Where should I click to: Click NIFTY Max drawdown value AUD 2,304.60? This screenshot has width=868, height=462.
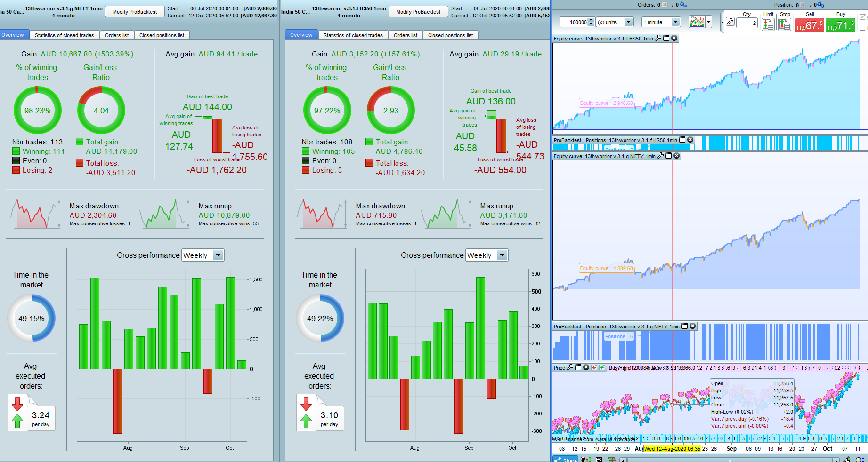(x=93, y=215)
